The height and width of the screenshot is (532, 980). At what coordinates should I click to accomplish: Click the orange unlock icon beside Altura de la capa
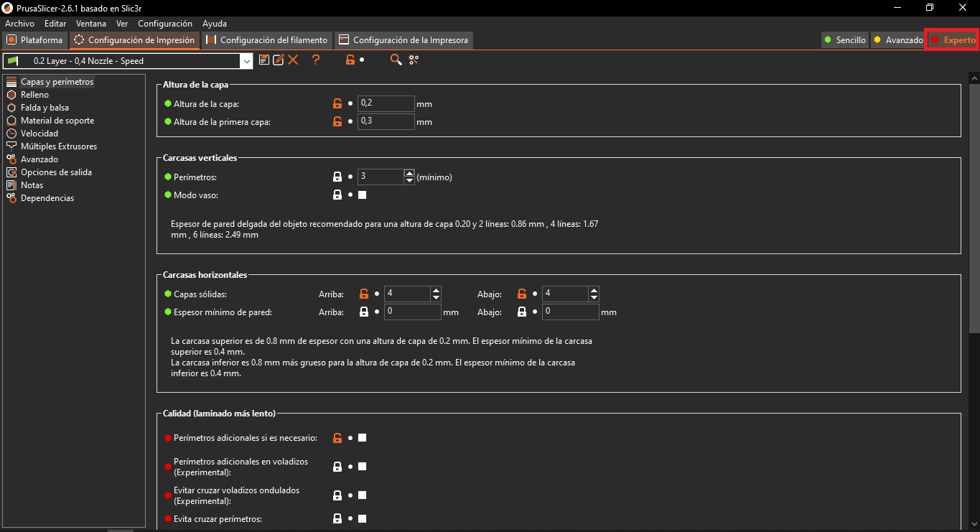point(337,103)
